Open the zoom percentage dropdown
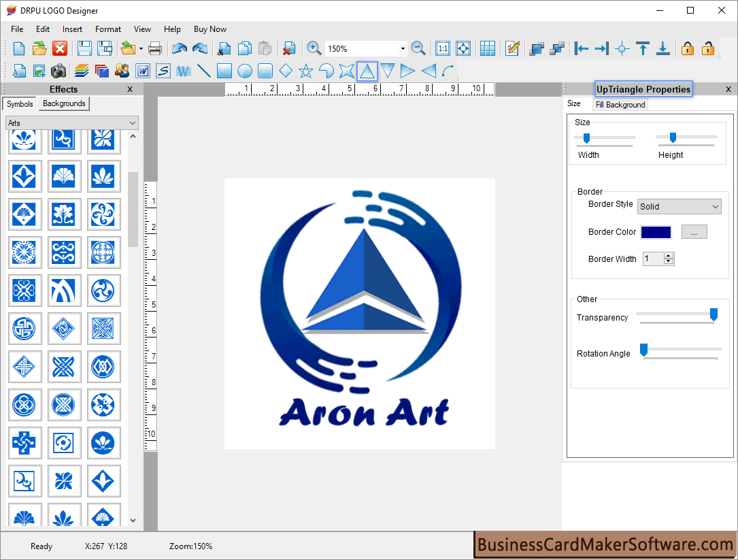This screenshot has width=738, height=560. (403, 48)
